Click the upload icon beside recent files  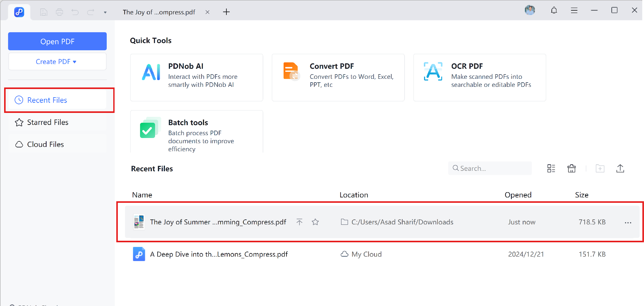pos(620,168)
